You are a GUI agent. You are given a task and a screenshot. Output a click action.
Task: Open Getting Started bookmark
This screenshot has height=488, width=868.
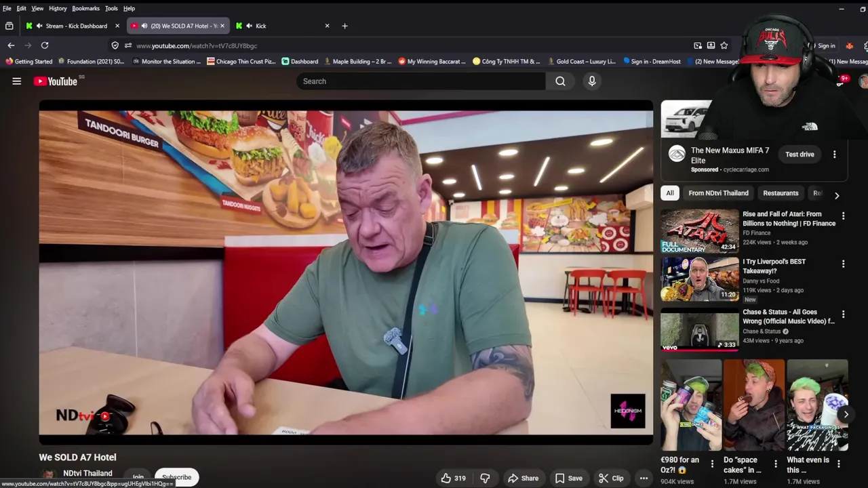tap(28, 62)
